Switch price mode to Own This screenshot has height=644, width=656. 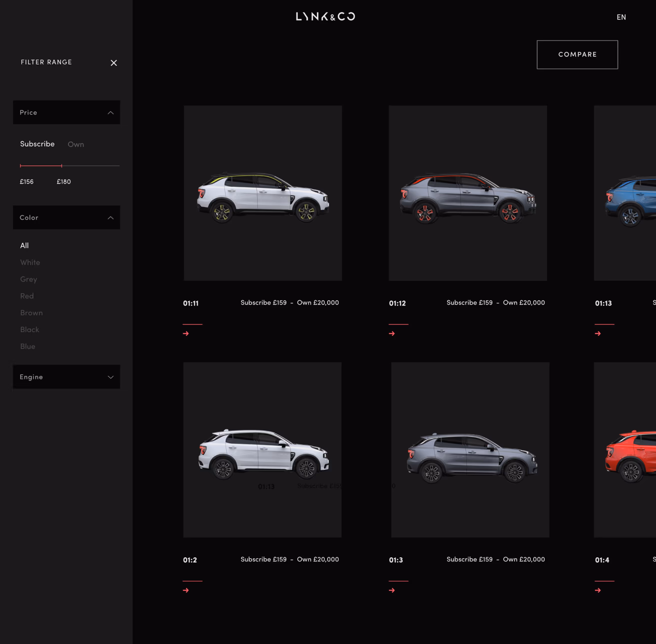(76, 144)
